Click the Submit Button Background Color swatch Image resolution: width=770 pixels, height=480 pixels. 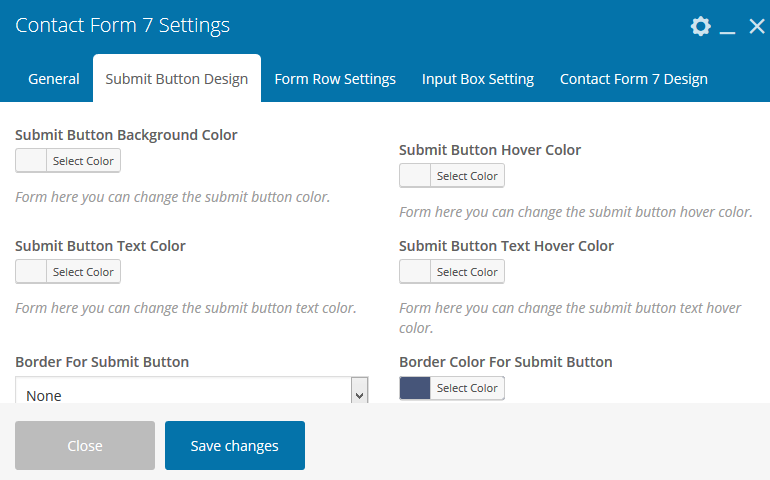31,160
